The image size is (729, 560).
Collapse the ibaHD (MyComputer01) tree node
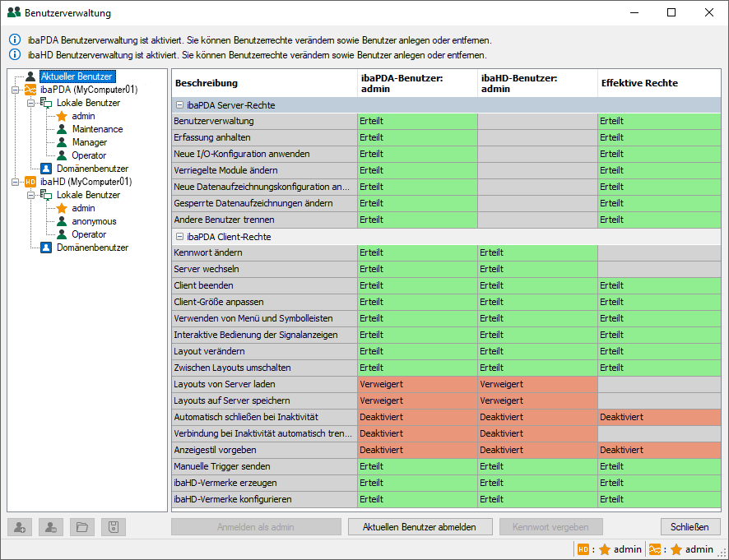[x=16, y=182]
